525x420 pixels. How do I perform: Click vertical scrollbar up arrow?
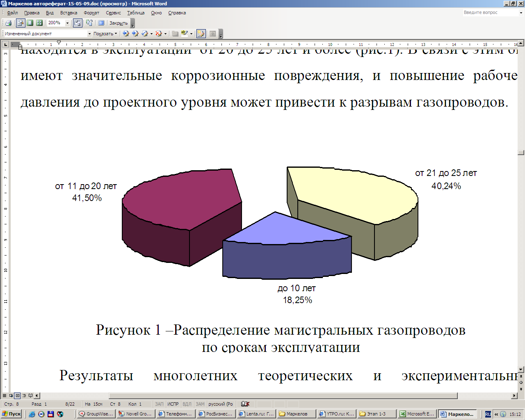pyautogui.click(x=521, y=43)
